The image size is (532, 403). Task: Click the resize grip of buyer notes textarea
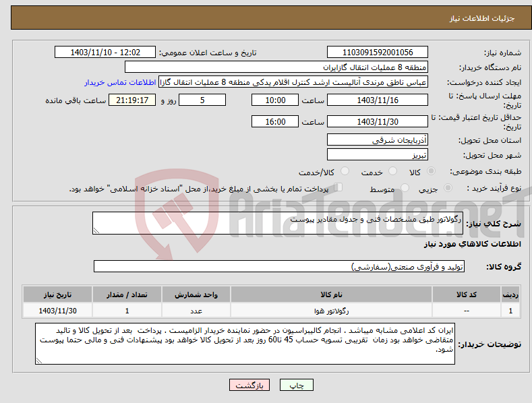point(38,361)
